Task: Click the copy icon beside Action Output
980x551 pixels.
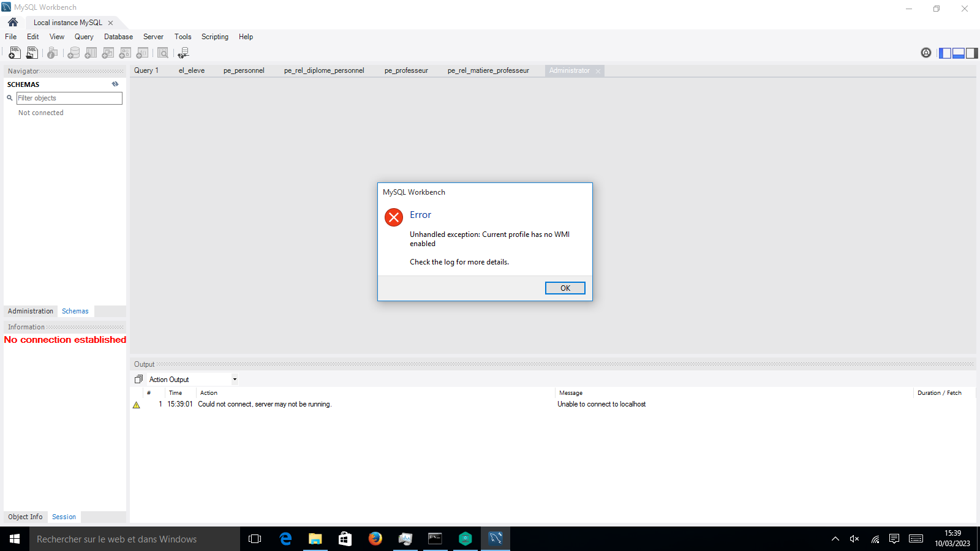Action: pyautogui.click(x=138, y=380)
